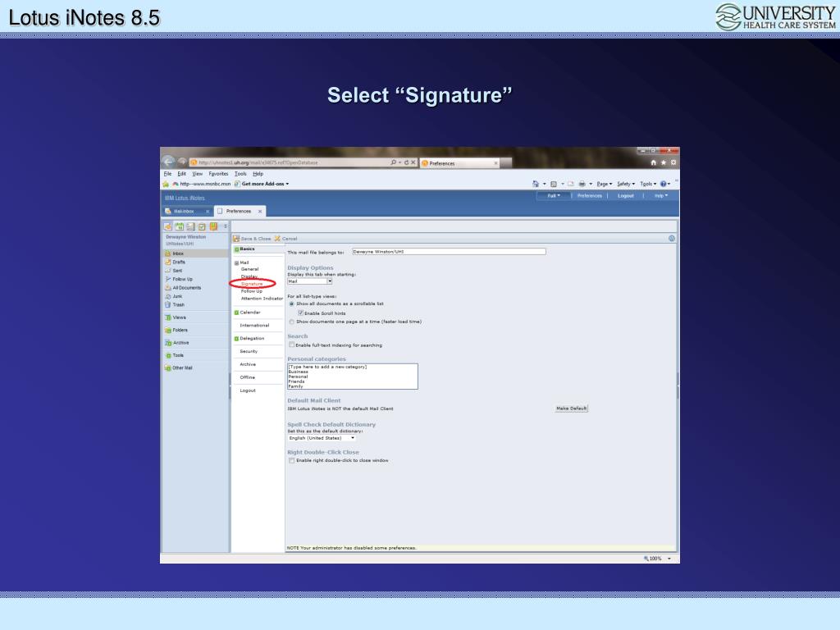
Task: Select 'Show all documents as a scrollable list'
Action: tap(292, 304)
